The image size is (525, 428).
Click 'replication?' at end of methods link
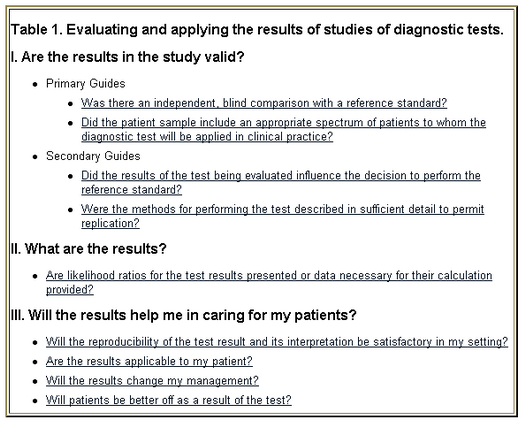click(x=110, y=223)
